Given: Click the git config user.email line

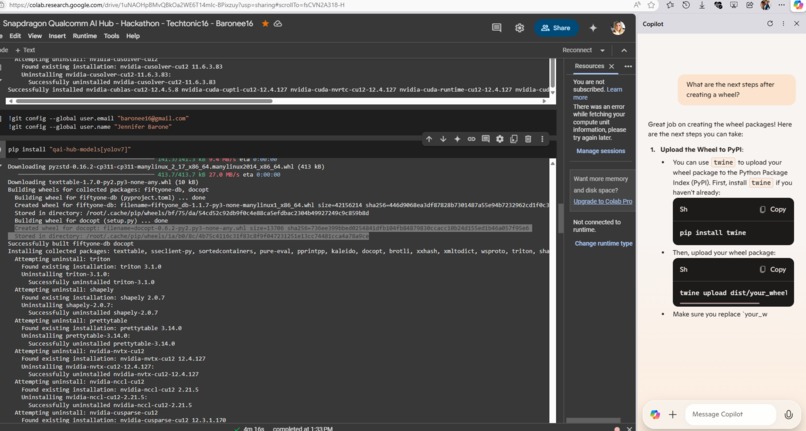Looking at the screenshot, I should tap(98, 118).
